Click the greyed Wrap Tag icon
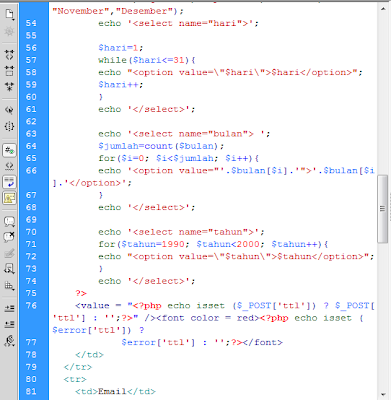 [x=9, y=253]
